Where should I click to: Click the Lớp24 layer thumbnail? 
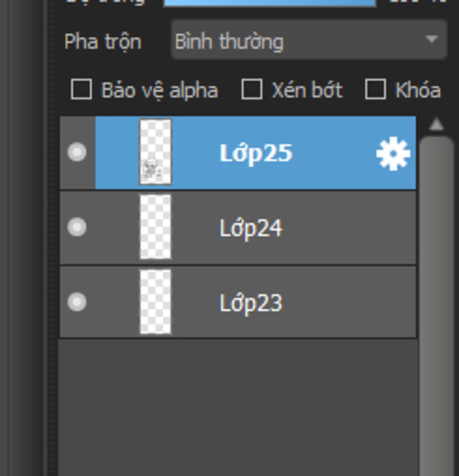(x=156, y=227)
